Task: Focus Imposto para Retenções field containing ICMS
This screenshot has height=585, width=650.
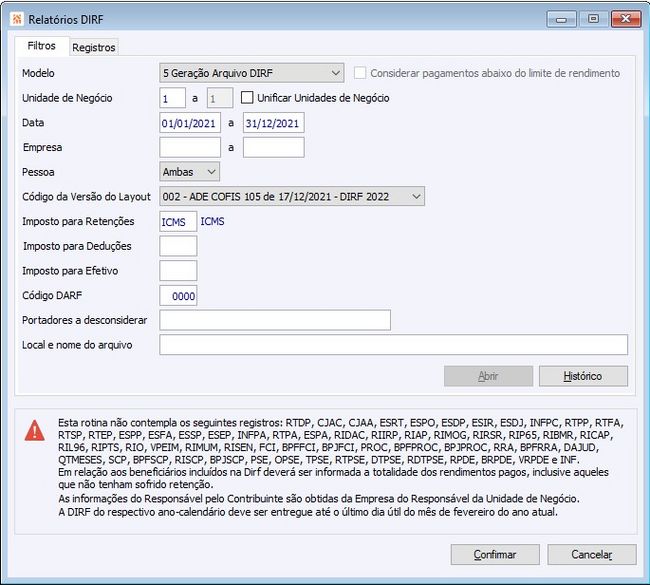Action: pyautogui.click(x=178, y=222)
